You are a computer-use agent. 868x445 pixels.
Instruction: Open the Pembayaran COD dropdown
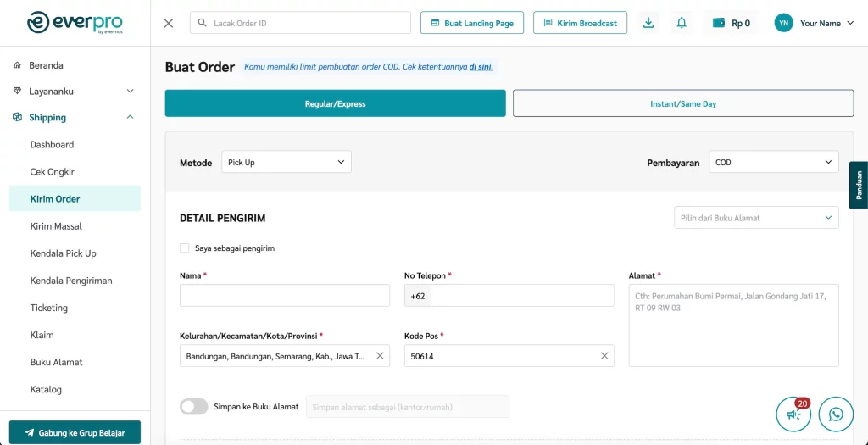pyautogui.click(x=773, y=162)
